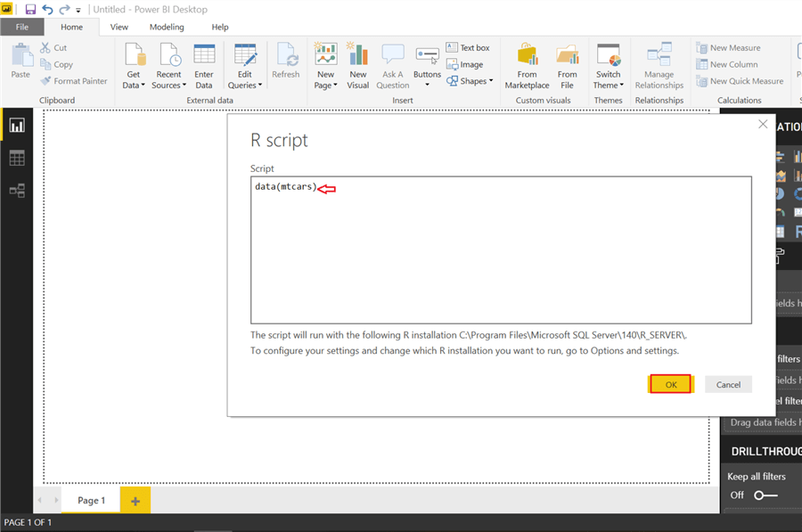
Task: Select the Page 1 tab
Action: (x=91, y=501)
